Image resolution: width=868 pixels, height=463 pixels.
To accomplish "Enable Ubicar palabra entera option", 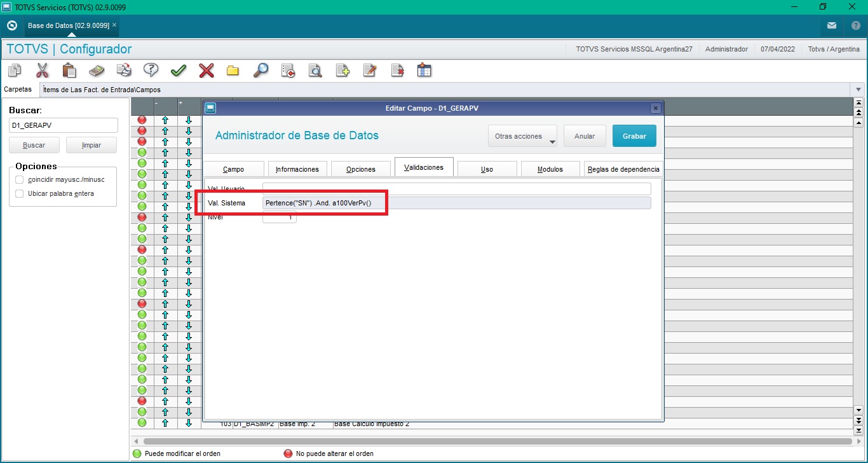I will 20,193.
